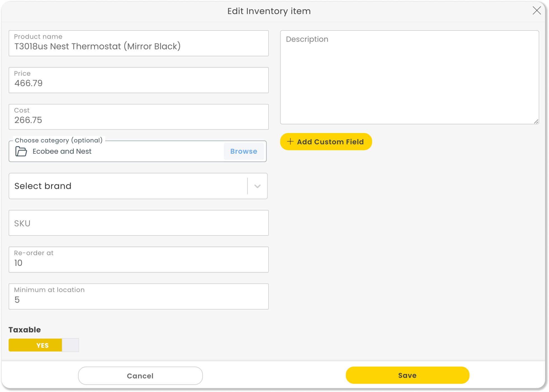Screen dimensions: 549x392
Task: Open the category Browse picker
Action: pyautogui.click(x=243, y=151)
